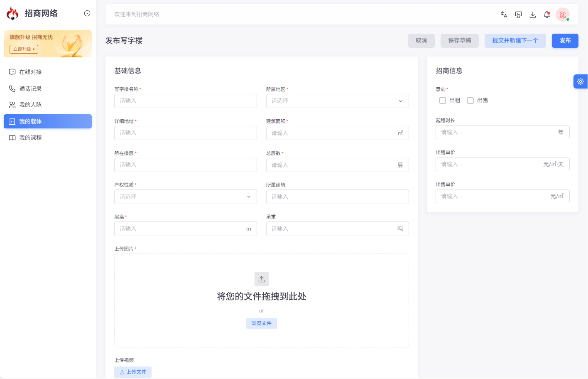The width and height of the screenshot is (588, 379).
Task: Focus the 写字楼名称 input field
Action: point(186,101)
